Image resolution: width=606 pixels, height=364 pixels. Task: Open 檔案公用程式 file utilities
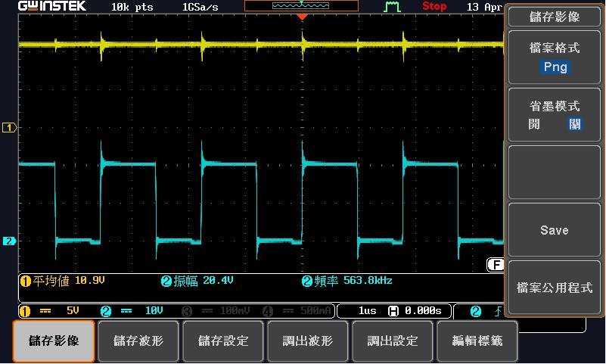555,288
